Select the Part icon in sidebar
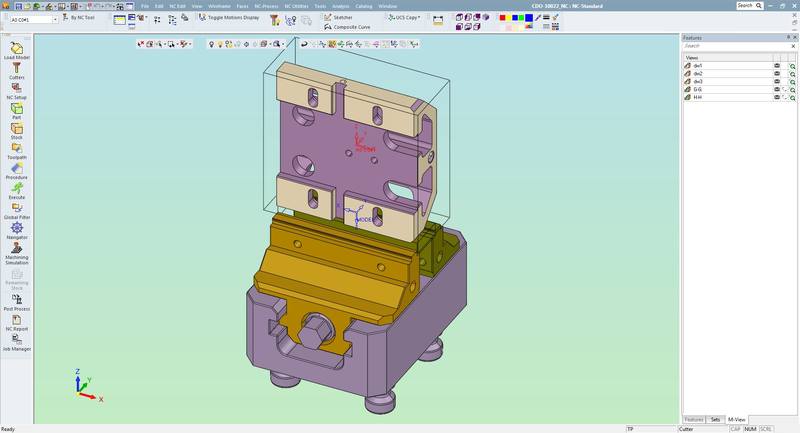The width and height of the screenshot is (800, 433). tap(17, 108)
